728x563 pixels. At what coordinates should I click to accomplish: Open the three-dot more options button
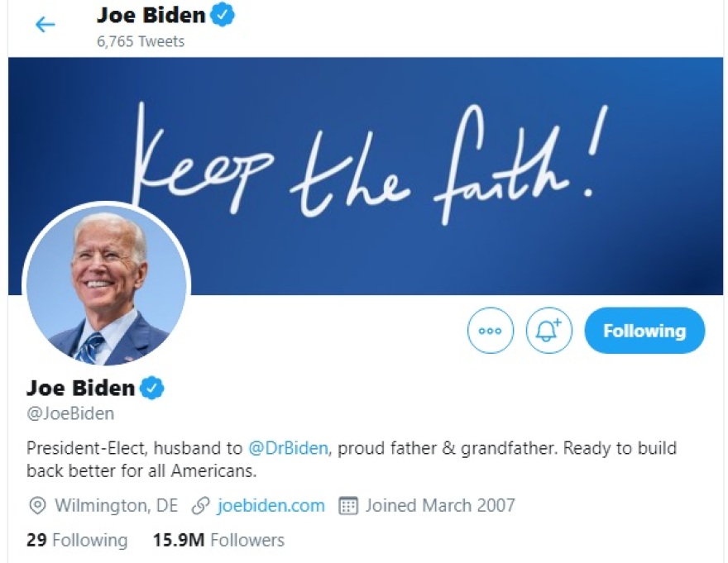[x=491, y=331]
